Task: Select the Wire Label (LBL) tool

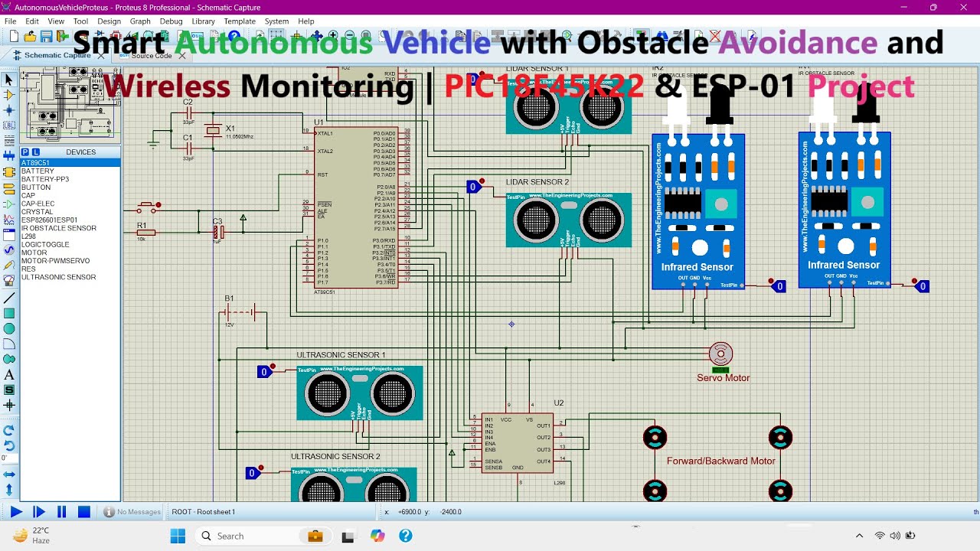Action: click(9, 126)
